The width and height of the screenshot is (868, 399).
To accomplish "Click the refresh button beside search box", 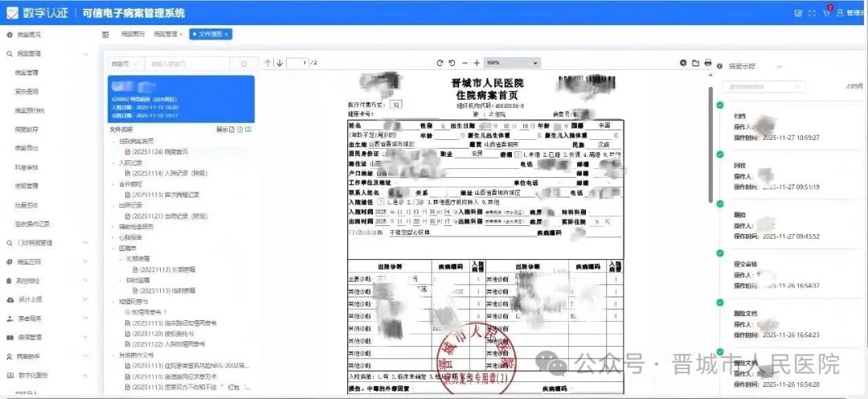I will [244, 64].
